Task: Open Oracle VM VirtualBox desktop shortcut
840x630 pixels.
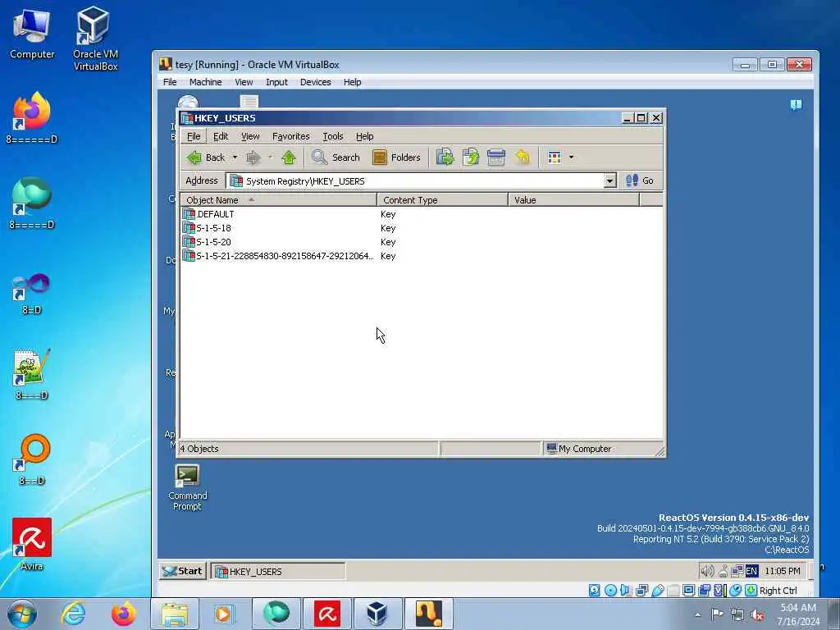Action: point(95,39)
